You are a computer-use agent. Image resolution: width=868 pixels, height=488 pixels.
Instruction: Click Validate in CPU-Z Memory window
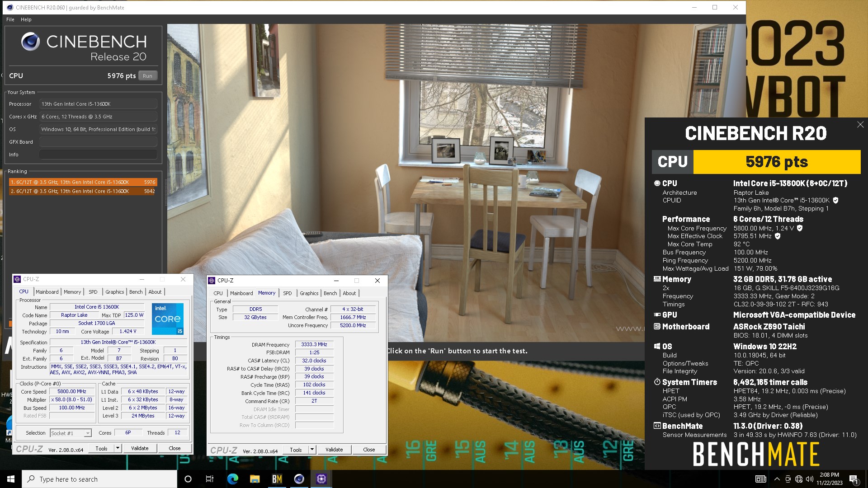point(334,450)
